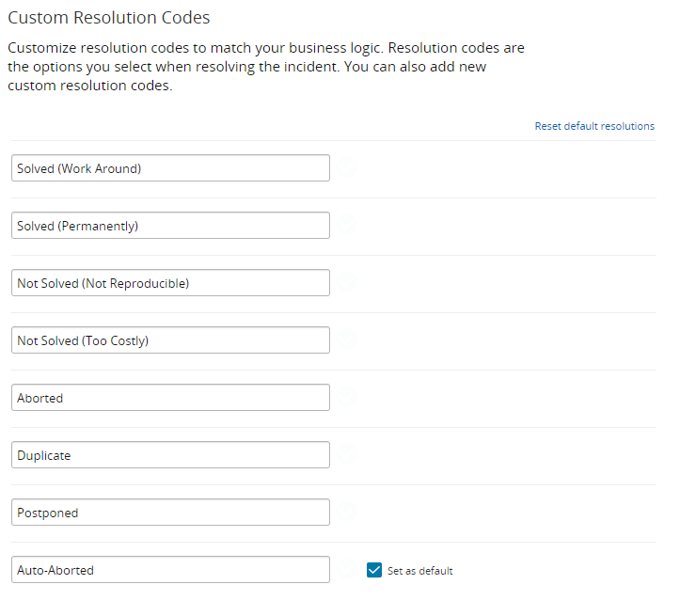
Task: Click the Custom Resolution Codes heading
Action: coord(109,18)
